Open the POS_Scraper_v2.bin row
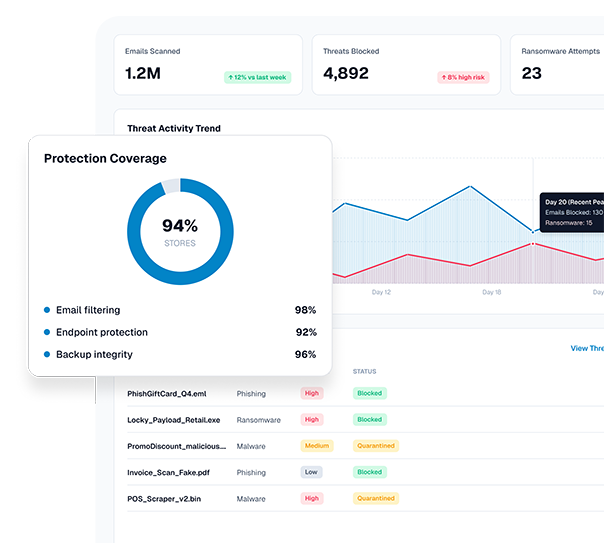This screenshot has width=604, height=543. coord(365,499)
